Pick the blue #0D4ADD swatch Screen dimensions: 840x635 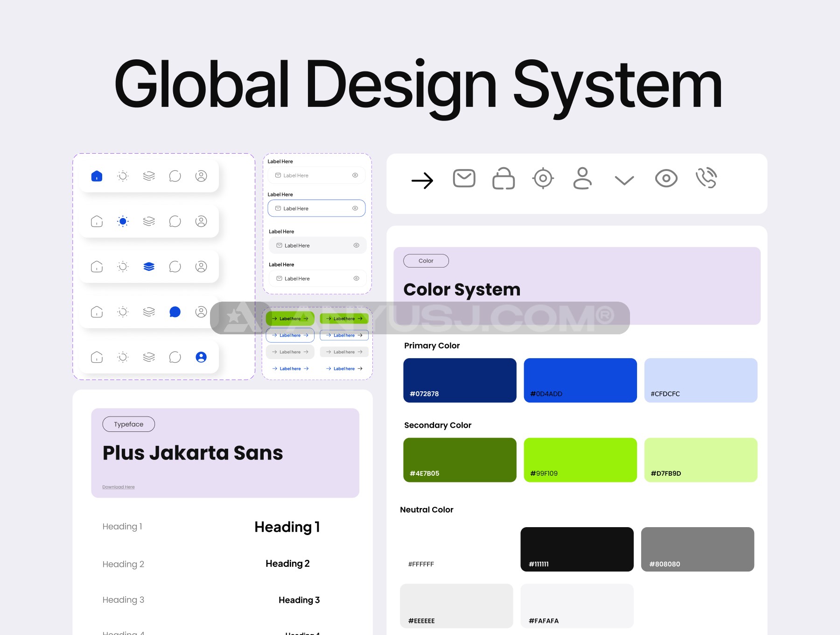coord(580,380)
